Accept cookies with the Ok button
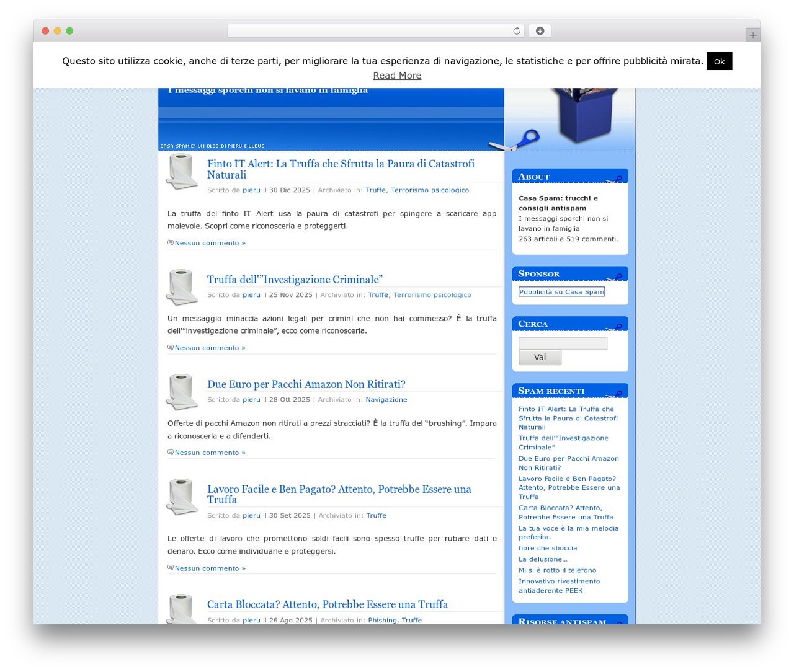Viewport: 794px width, 672px height. pos(719,61)
